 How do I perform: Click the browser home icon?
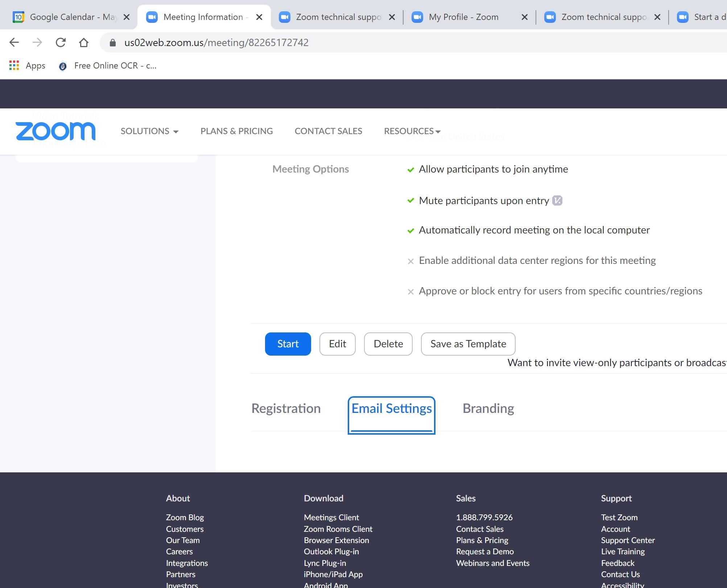click(x=84, y=42)
